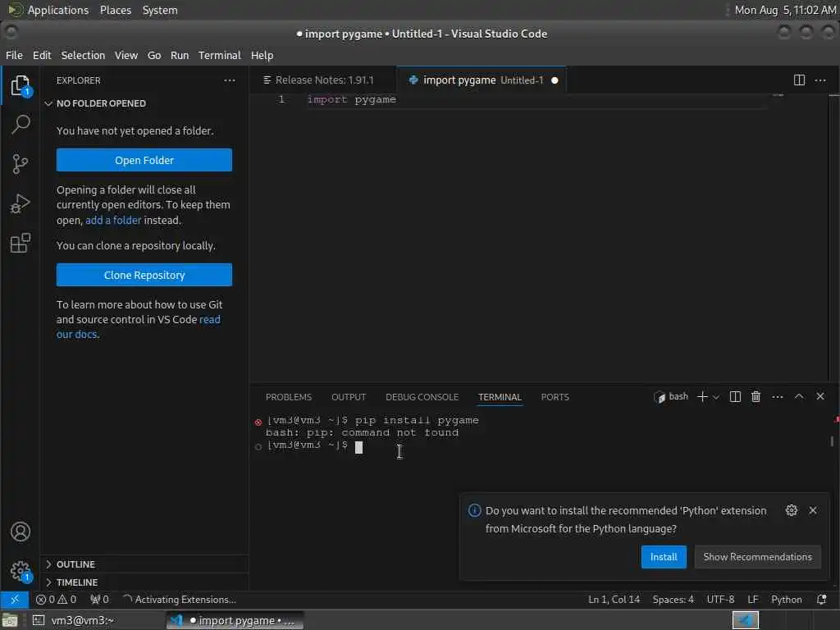This screenshot has width=840, height=630.
Task: Open the Edit menu
Action: click(x=42, y=55)
